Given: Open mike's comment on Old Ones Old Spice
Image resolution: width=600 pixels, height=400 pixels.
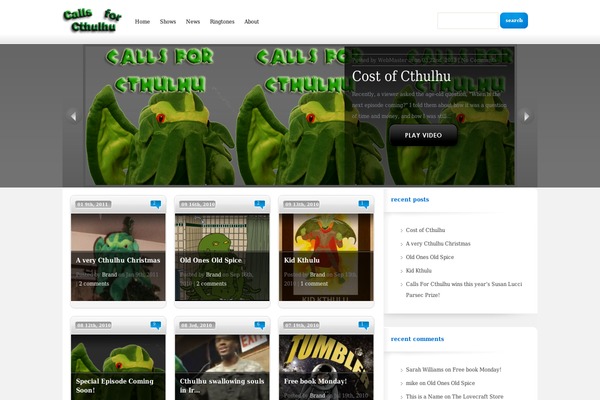Looking at the screenshot, I should point(440,383).
